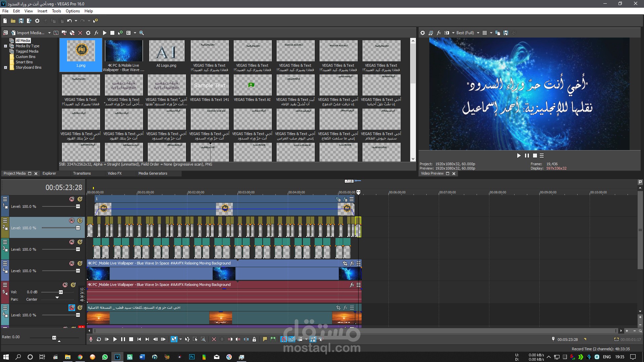Open the View menu
This screenshot has width=644, height=362.
click(x=28, y=11)
